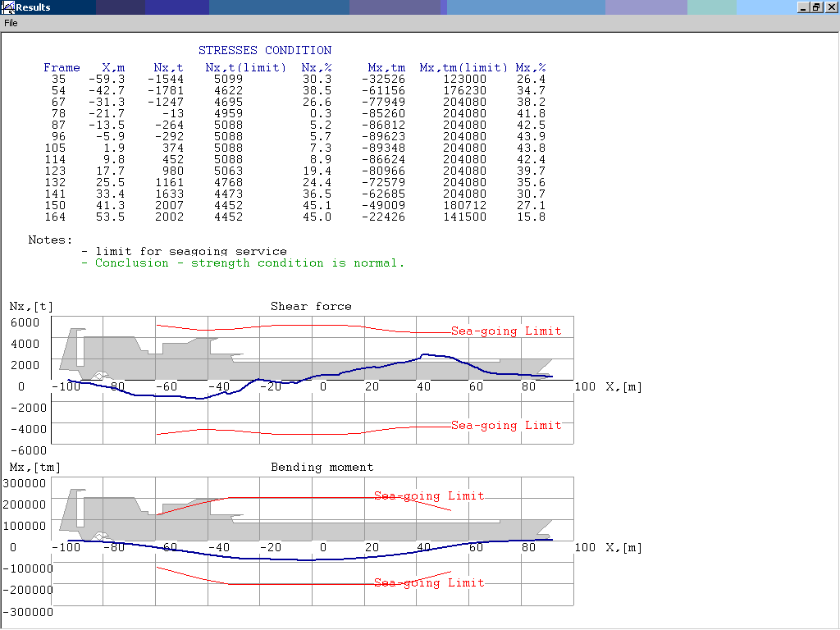The width and height of the screenshot is (840, 630).
Task: Select frame number 87 in table
Action: tap(58, 125)
